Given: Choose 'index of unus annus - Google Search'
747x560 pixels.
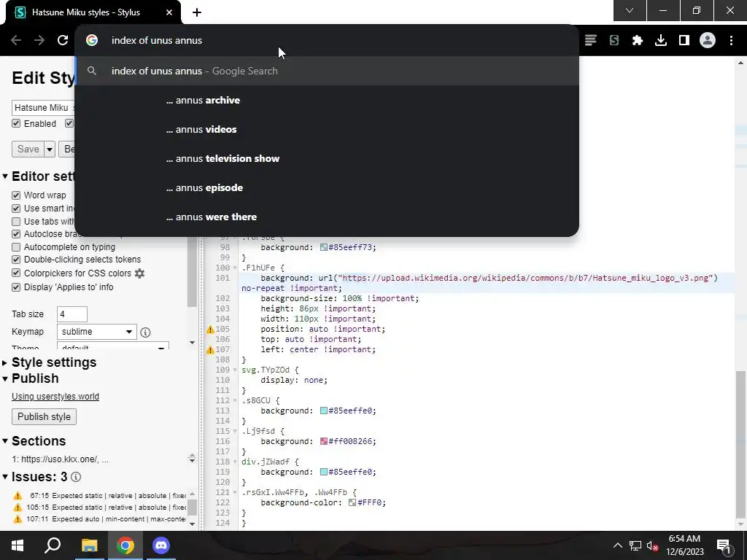Looking at the screenshot, I should [327, 71].
